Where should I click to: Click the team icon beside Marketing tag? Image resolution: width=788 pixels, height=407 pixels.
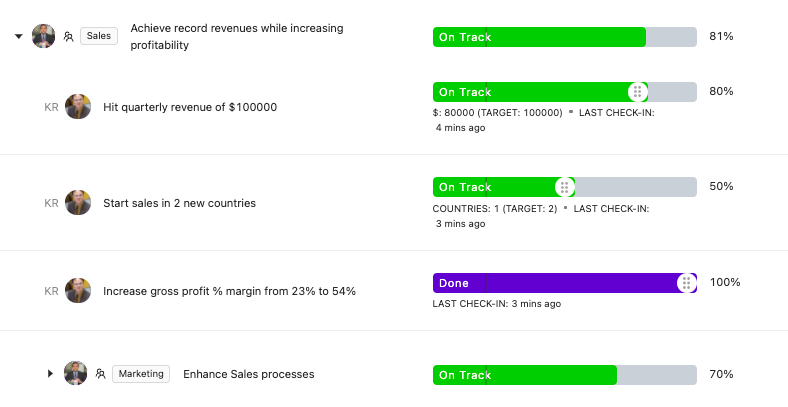pos(101,374)
